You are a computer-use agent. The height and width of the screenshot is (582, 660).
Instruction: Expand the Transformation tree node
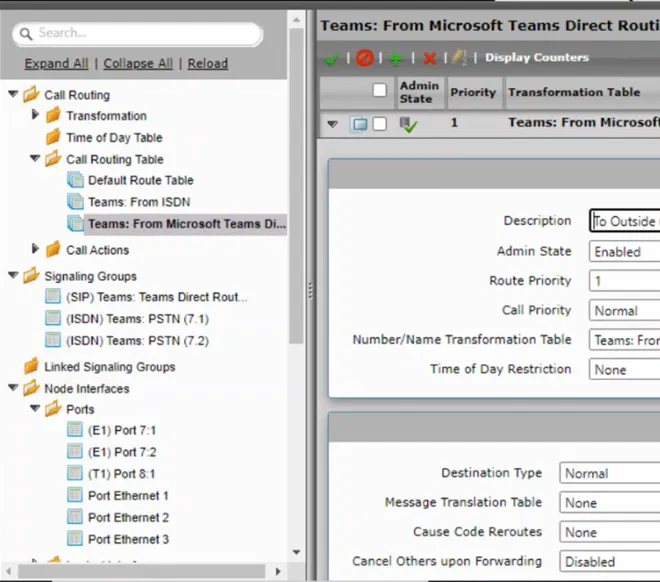[x=36, y=116]
